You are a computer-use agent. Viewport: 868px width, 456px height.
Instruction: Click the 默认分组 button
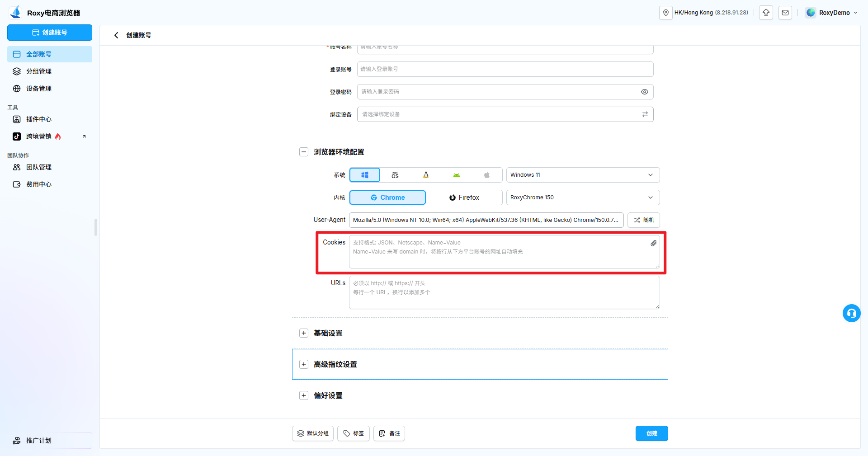(313, 433)
